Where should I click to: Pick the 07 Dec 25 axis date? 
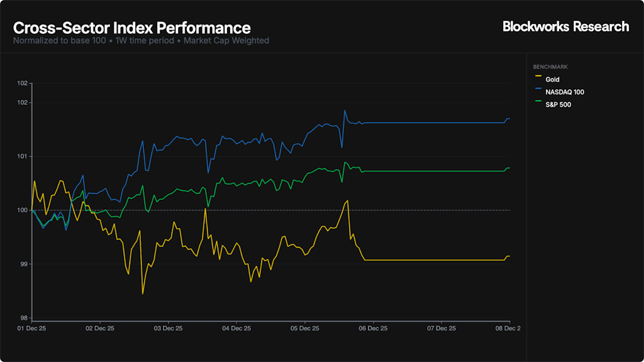[442, 328]
